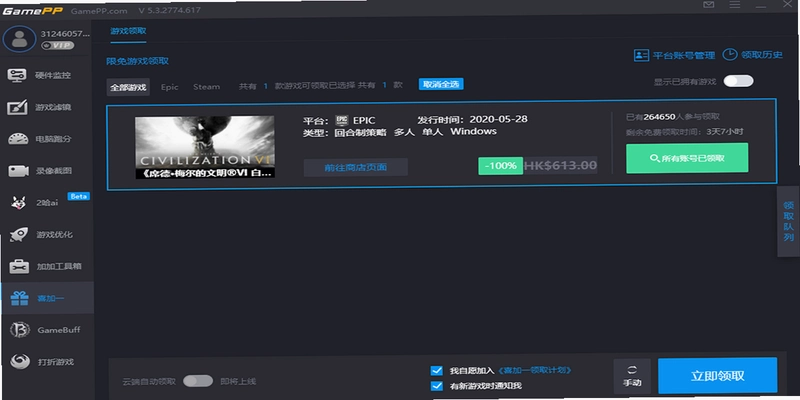Uncheck 有新游戏时通知我 checkbox

click(436, 386)
